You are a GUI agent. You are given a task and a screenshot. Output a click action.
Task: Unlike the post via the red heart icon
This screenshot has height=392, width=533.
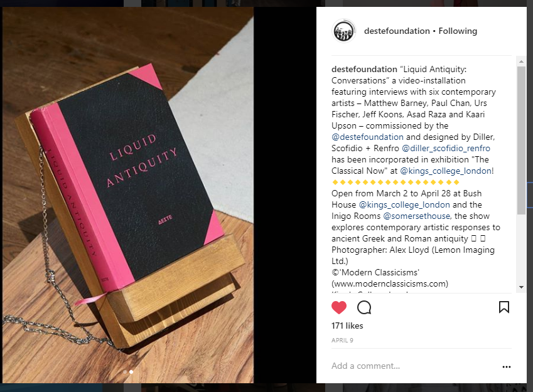pos(338,307)
